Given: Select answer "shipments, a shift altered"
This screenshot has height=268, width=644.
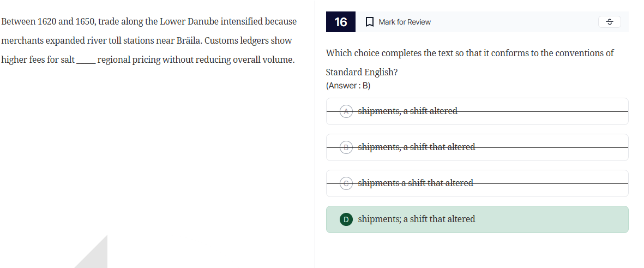Looking at the screenshot, I should (x=407, y=111).
